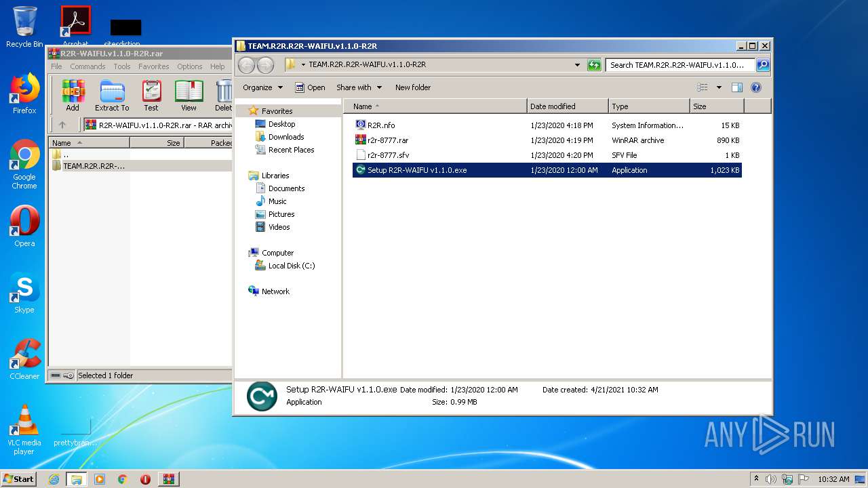Open the Explorer help question-mark icon

coord(756,87)
